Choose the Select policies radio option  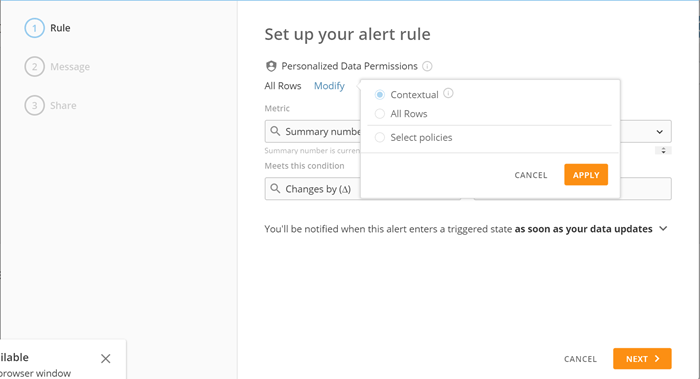point(379,137)
